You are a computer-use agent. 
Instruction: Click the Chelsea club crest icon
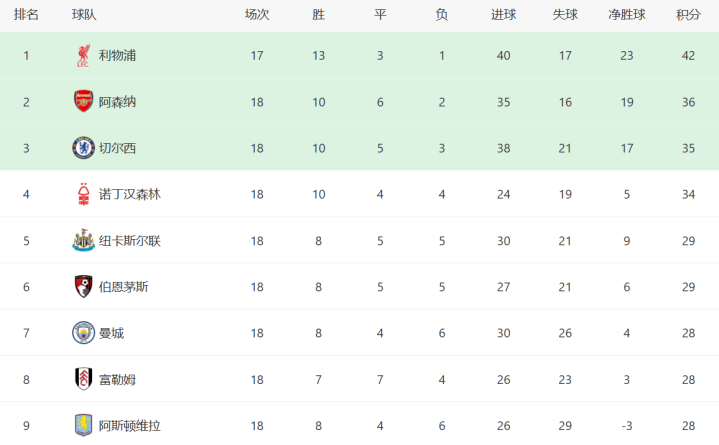point(83,148)
